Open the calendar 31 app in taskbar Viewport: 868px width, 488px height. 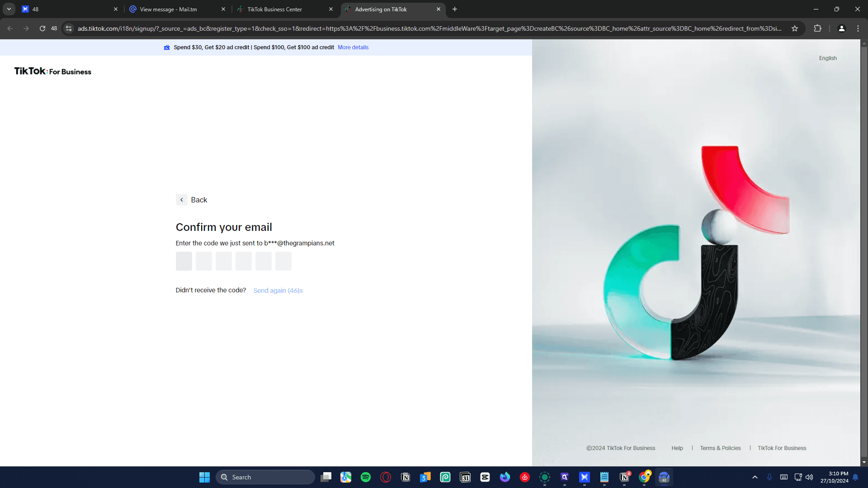465,477
